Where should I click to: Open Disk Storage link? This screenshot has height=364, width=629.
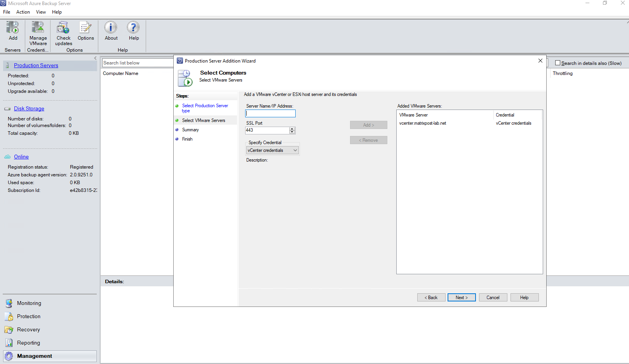point(29,109)
